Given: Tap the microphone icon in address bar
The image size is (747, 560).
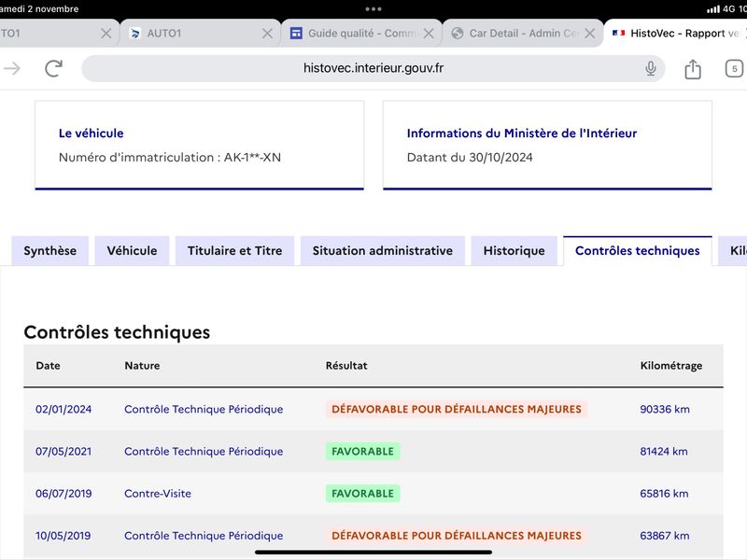Looking at the screenshot, I should click(x=650, y=68).
